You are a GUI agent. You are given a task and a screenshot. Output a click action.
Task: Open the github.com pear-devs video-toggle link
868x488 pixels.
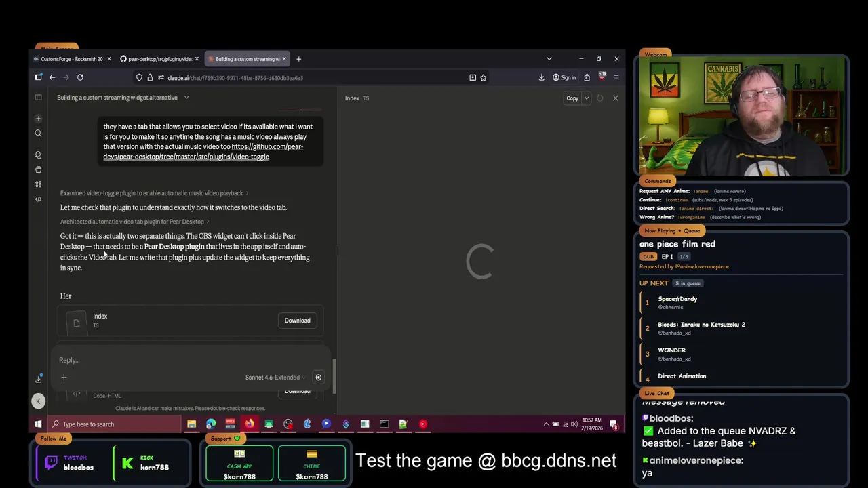[203, 152]
